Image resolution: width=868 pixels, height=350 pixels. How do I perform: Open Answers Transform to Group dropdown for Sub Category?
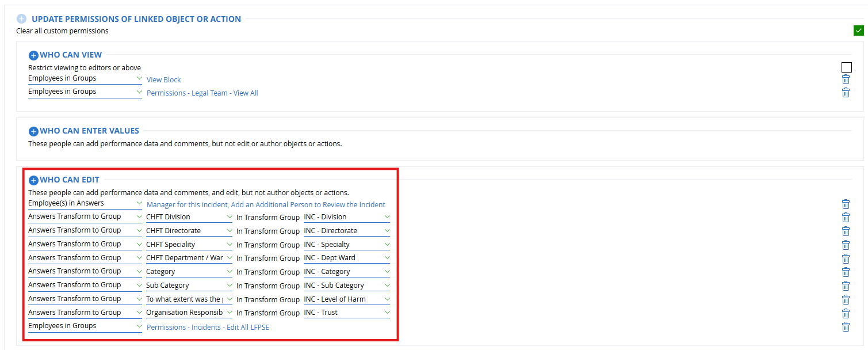85,286
